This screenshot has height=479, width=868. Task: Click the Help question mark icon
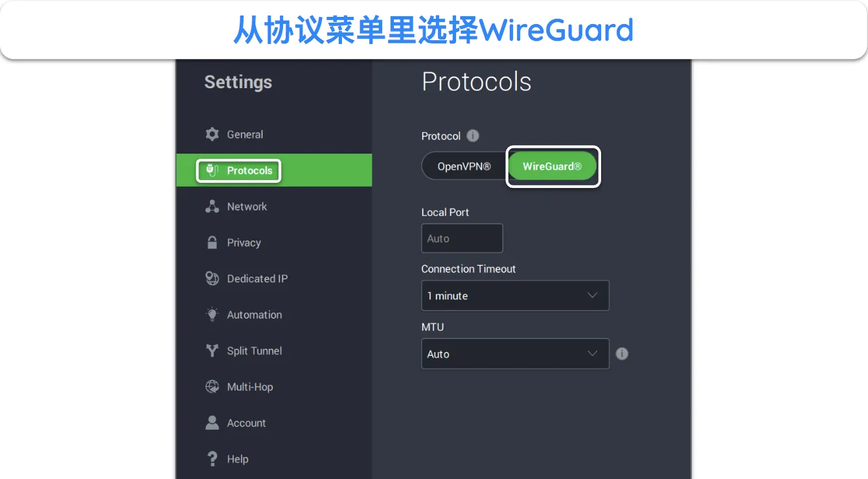(x=212, y=459)
